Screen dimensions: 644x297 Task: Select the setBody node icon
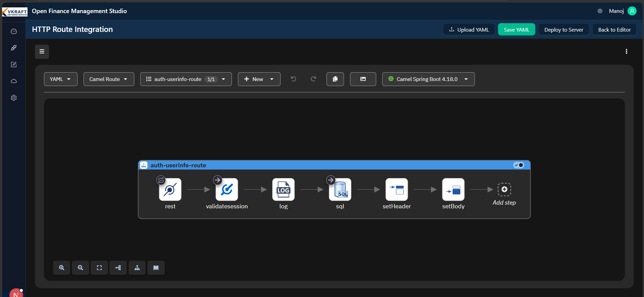coord(453,189)
